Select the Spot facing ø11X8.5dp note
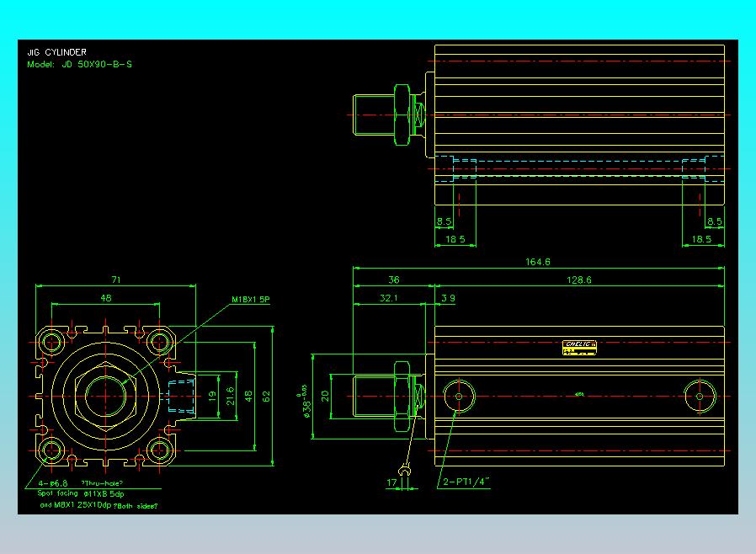The height and width of the screenshot is (554, 756). click(x=81, y=493)
